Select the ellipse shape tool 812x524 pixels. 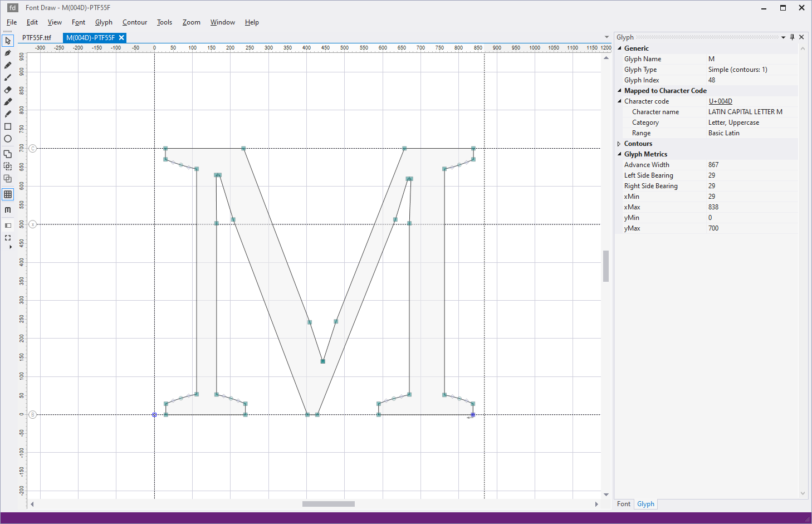pyautogui.click(x=8, y=139)
